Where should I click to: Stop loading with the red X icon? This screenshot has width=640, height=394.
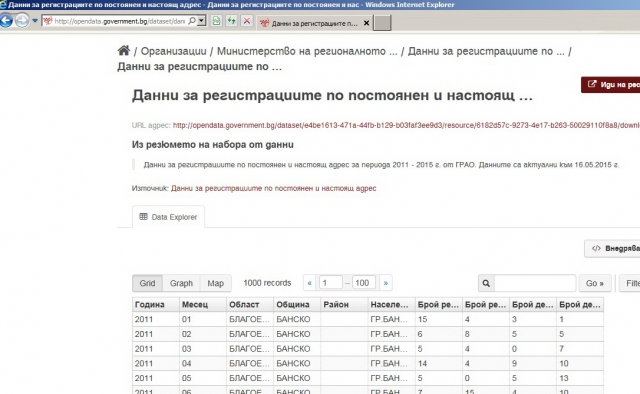[x=247, y=21]
